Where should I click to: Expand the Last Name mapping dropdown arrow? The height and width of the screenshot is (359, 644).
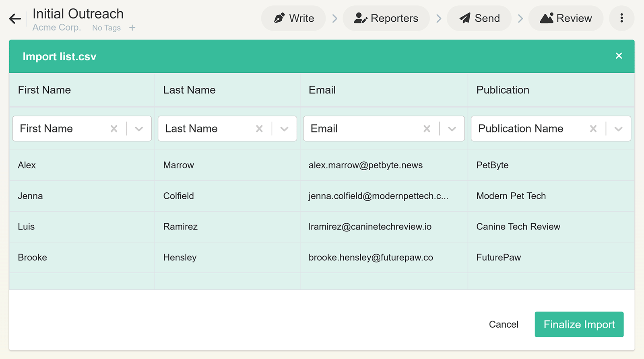[285, 129]
